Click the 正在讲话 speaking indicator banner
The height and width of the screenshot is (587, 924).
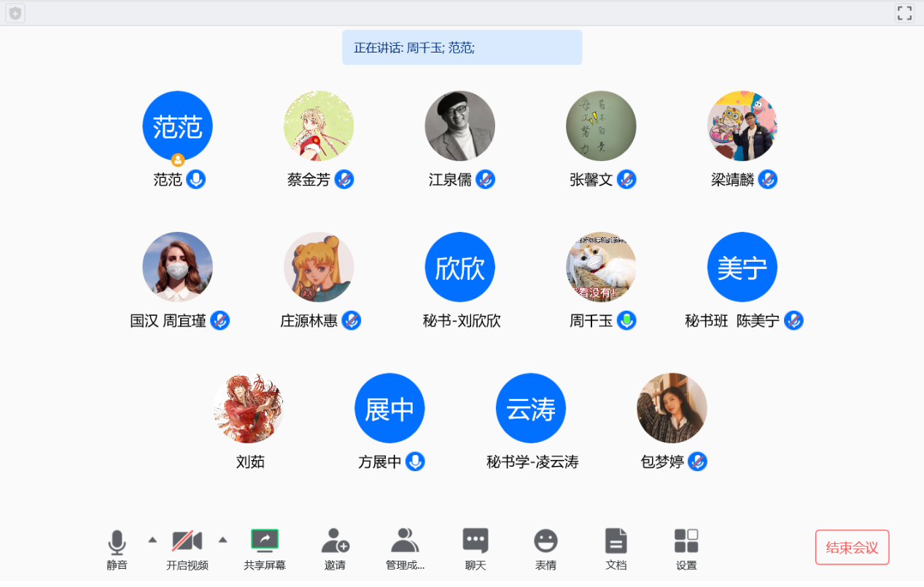[x=462, y=47]
